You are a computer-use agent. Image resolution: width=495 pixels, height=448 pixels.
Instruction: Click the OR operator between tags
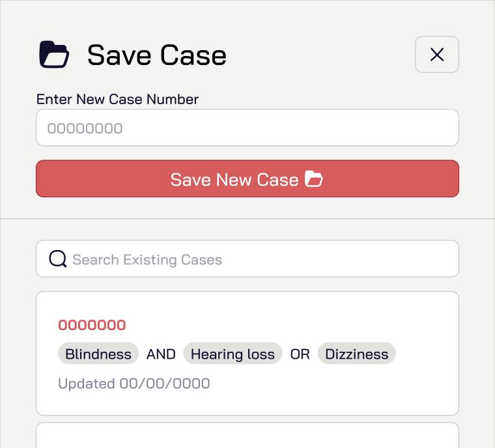(300, 354)
